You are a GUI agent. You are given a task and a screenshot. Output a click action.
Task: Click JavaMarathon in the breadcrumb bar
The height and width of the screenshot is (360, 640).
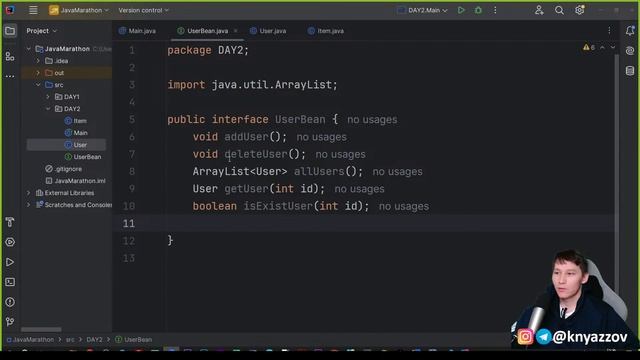point(31,340)
